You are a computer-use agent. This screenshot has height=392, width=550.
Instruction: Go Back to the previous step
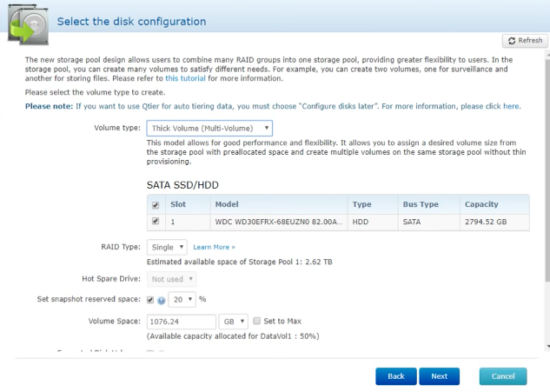tap(395, 376)
